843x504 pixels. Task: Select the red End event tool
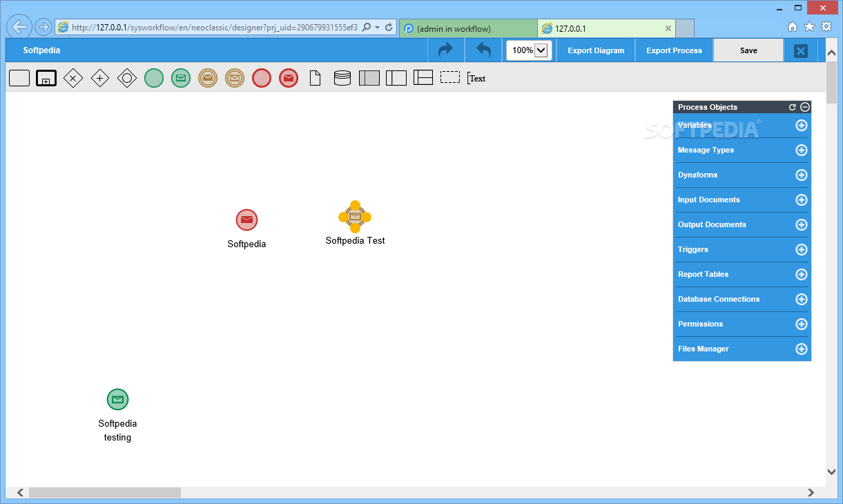262,78
